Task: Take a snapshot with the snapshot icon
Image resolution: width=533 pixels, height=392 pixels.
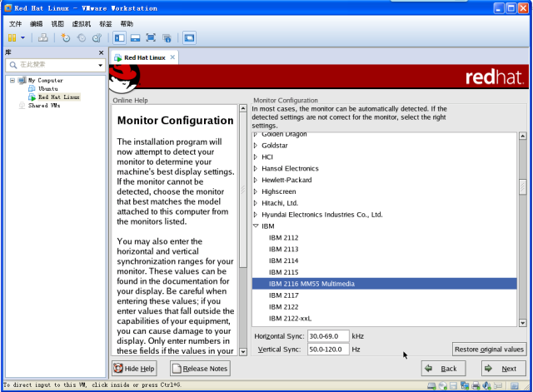Action: point(65,37)
